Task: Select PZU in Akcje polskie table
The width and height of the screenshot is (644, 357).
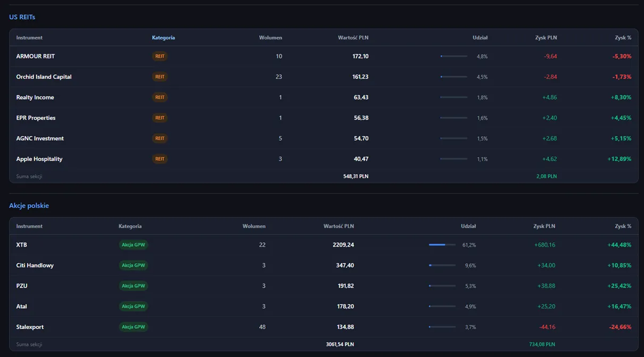Action: (22, 286)
